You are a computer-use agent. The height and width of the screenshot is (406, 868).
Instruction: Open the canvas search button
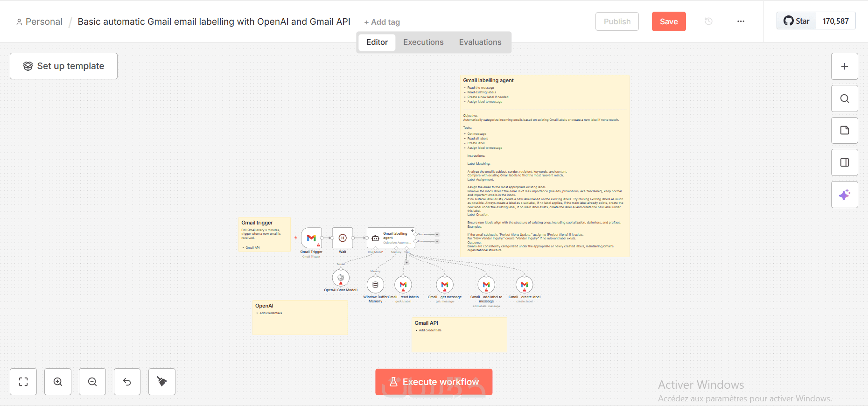tap(845, 98)
